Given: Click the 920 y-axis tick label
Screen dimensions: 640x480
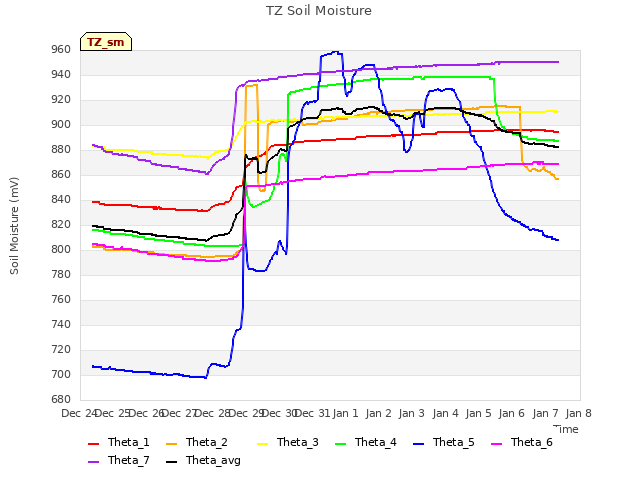Looking at the screenshot, I should (x=61, y=100).
